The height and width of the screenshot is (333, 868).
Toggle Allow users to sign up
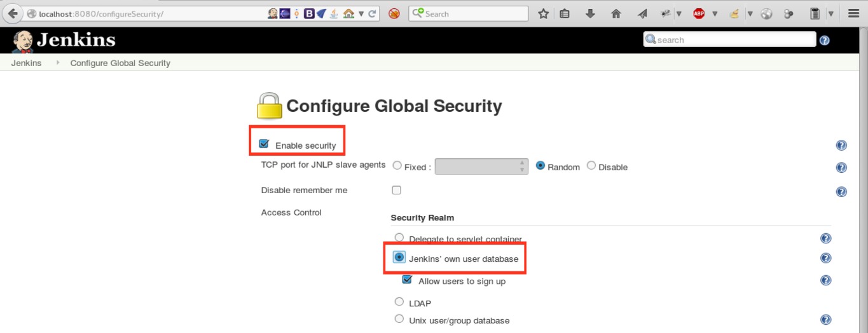click(407, 280)
